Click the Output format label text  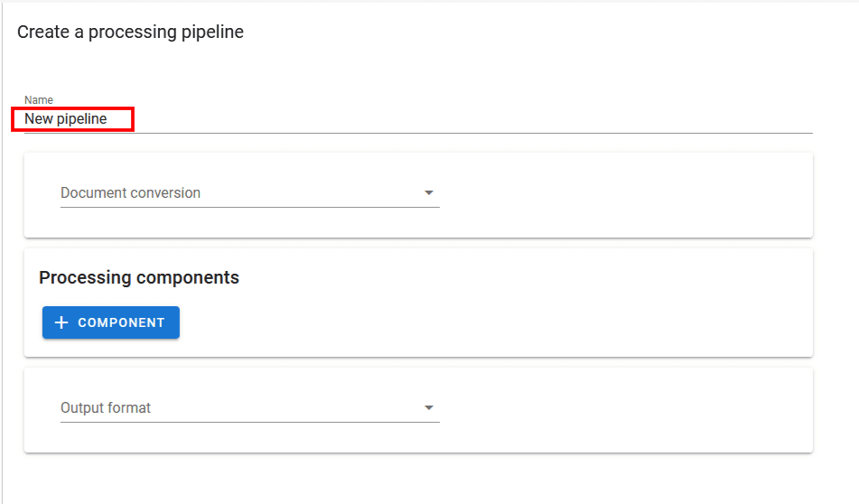[x=106, y=408]
